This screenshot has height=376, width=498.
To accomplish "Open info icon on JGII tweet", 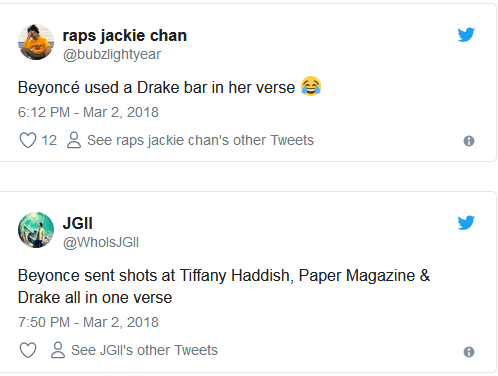I will (469, 352).
